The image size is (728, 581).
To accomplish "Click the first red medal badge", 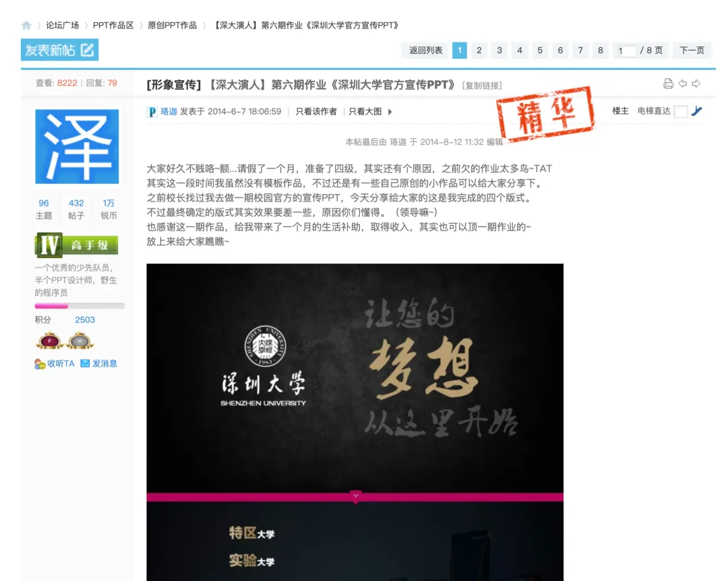I will pos(50,341).
